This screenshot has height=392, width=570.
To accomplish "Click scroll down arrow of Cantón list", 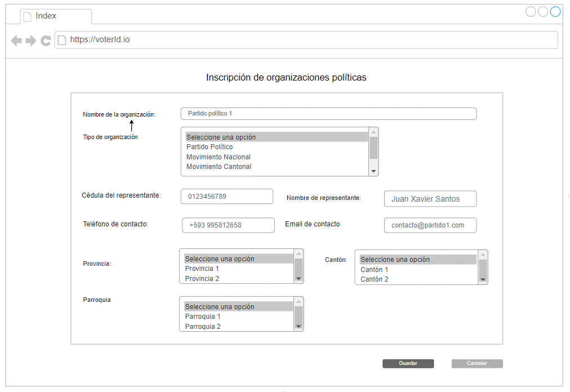I will pos(483,279).
